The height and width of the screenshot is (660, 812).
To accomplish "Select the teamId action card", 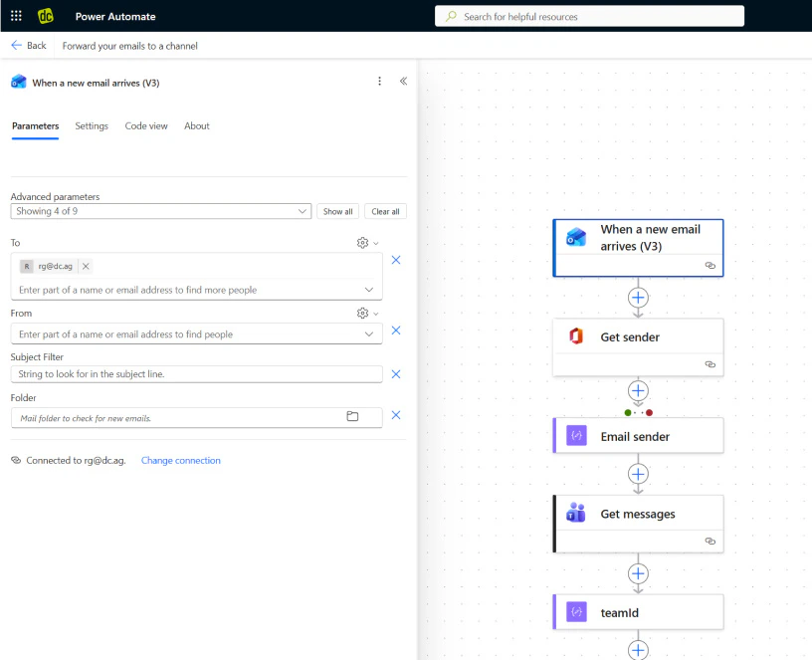I will [x=638, y=612].
